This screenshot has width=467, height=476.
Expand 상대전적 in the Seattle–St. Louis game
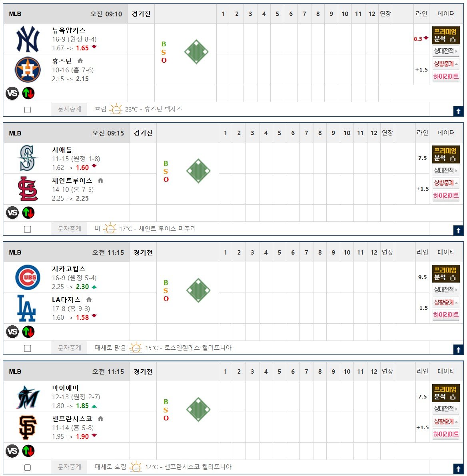(445, 171)
